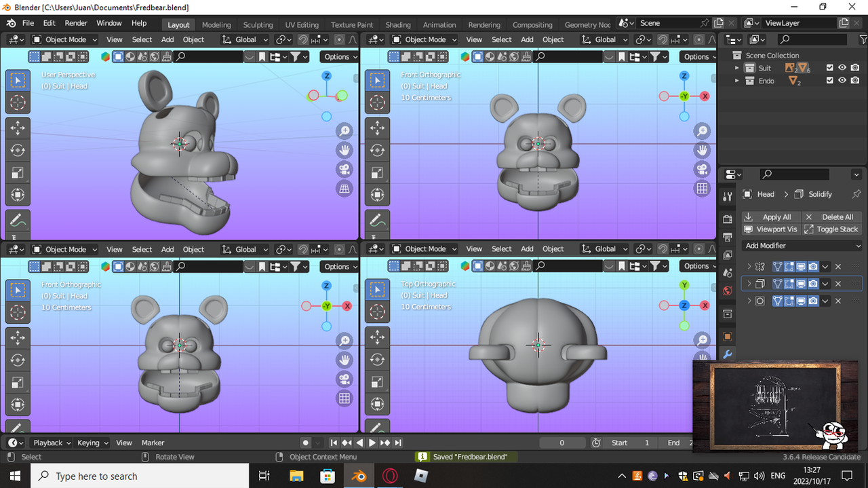Select the Rotate tool in the User Perspective viewport
Image resolution: width=868 pixels, height=488 pixels.
(18, 150)
